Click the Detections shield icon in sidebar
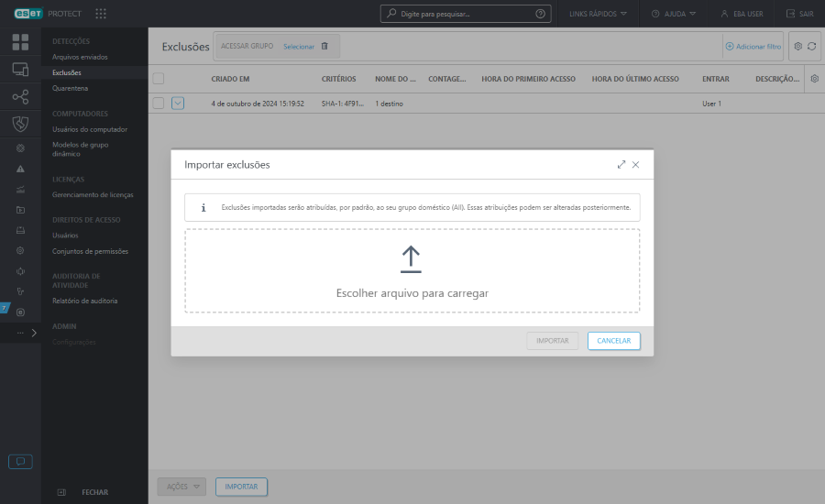This screenshot has width=825, height=504. point(20,124)
